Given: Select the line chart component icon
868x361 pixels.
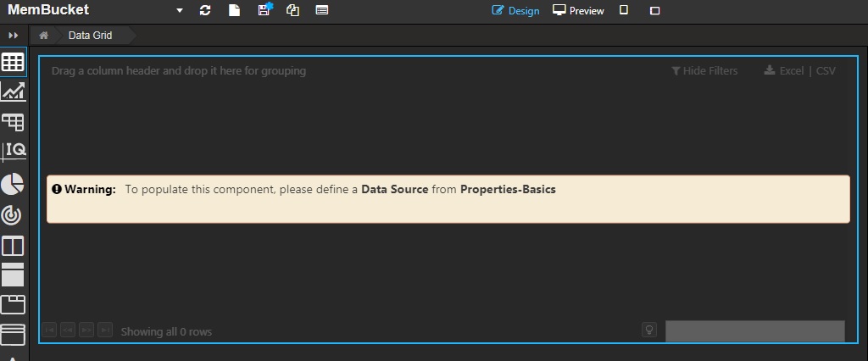Looking at the screenshot, I should [13, 92].
